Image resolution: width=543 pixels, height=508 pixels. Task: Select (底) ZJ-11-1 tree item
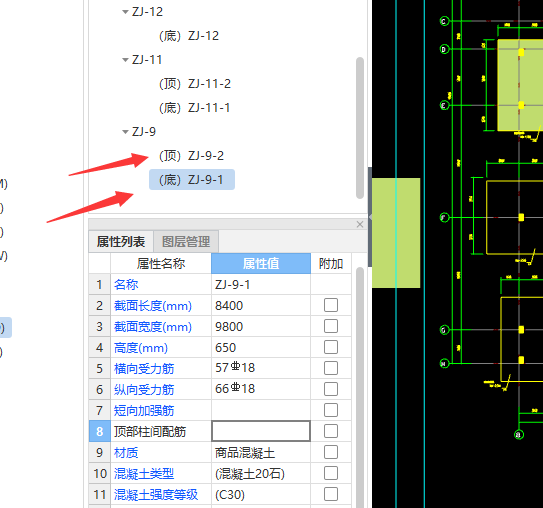tap(195, 108)
